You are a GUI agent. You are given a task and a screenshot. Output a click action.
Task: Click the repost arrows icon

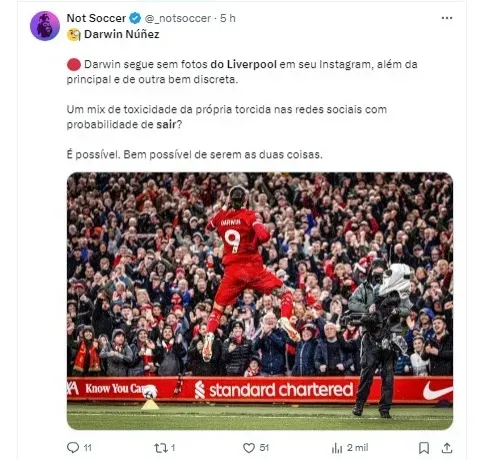click(161, 448)
